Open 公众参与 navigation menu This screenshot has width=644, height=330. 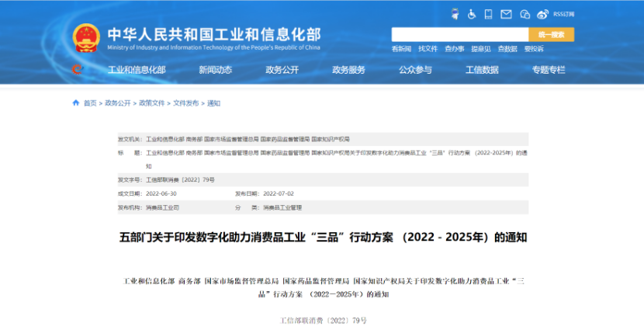click(x=415, y=70)
